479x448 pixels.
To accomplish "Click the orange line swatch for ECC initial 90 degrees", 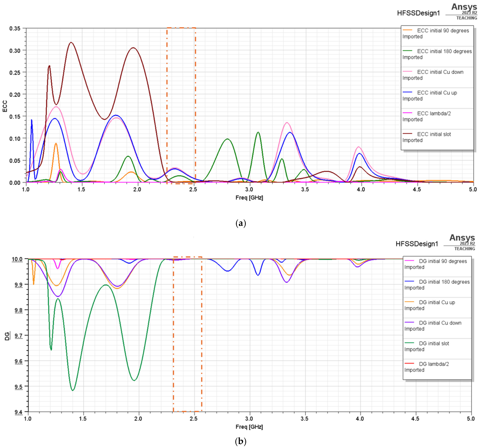I will tap(407, 30).
